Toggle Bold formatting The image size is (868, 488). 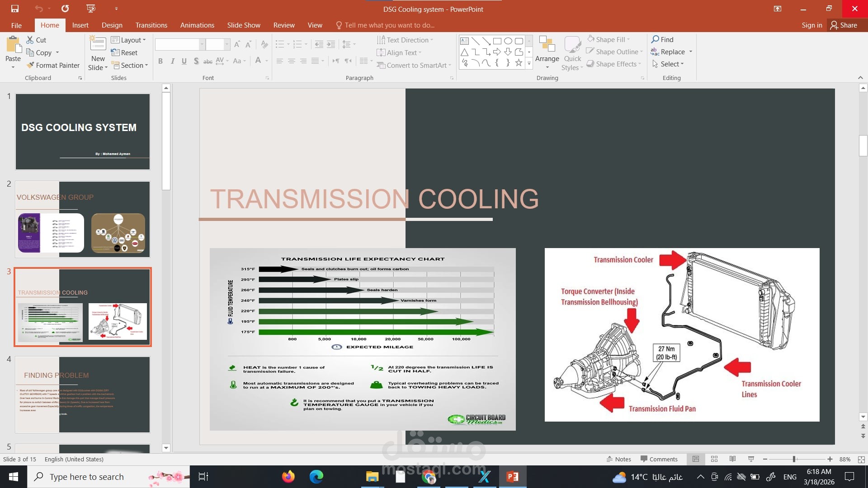click(x=160, y=61)
